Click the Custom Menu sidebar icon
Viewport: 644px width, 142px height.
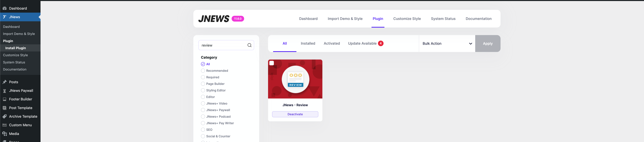click(5, 125)
